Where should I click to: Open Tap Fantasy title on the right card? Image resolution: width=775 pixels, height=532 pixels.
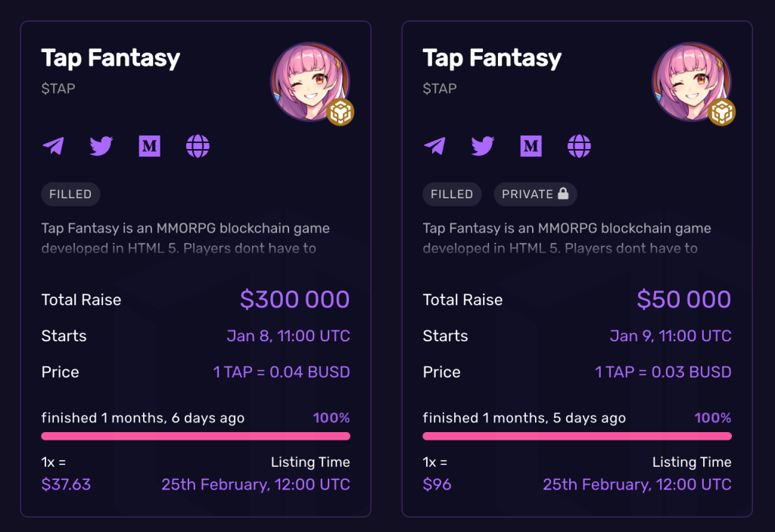492,58
